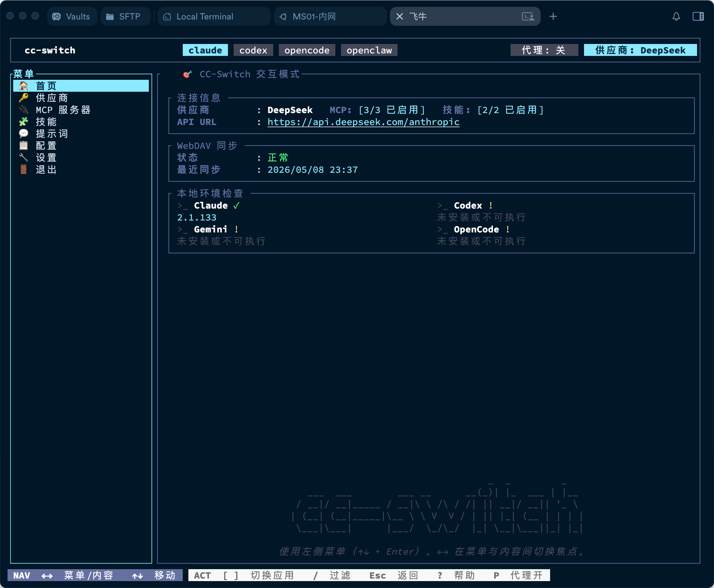
Task: Toggle the 代理: 关 proxy indicator
Action: (x=544, y=50)
